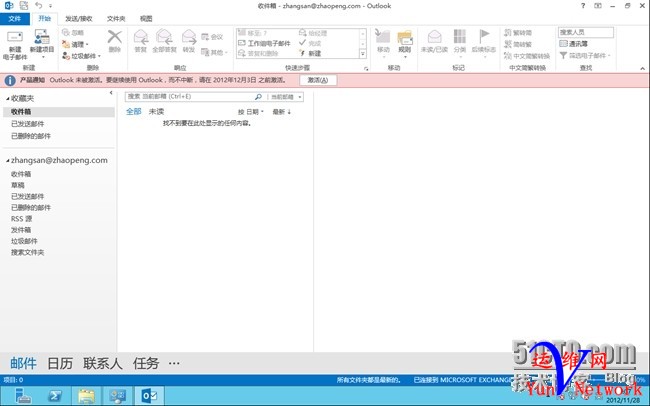Open the 通讯簿 address book
This screenshot has width=650, height=406.
point(573,44)
